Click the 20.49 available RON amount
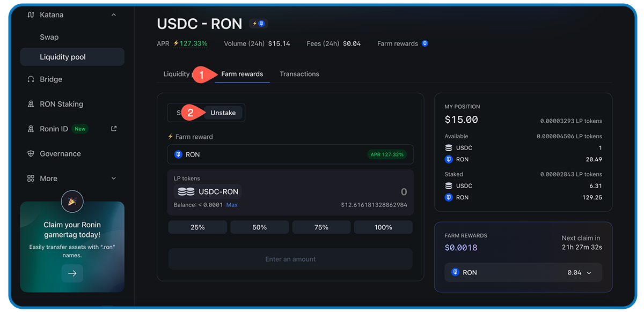This screenshot has height=312, width=644. [x=594, y=159]
